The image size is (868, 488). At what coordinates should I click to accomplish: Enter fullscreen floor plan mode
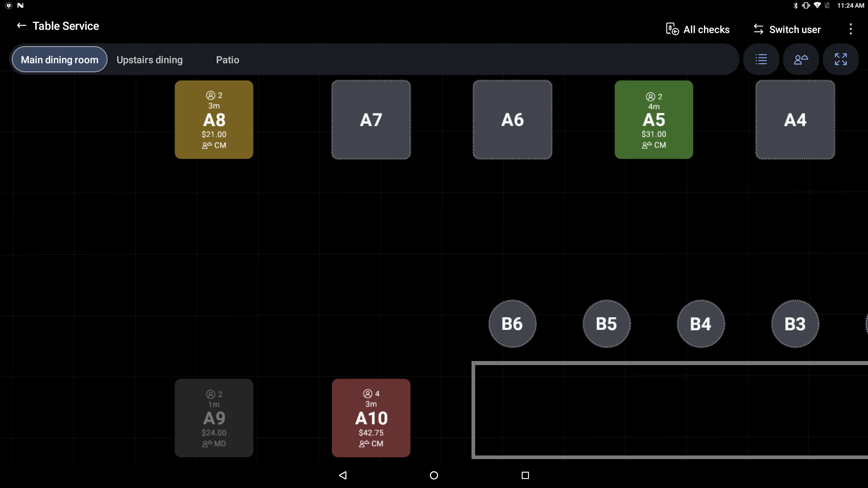[x=840, y=59]
